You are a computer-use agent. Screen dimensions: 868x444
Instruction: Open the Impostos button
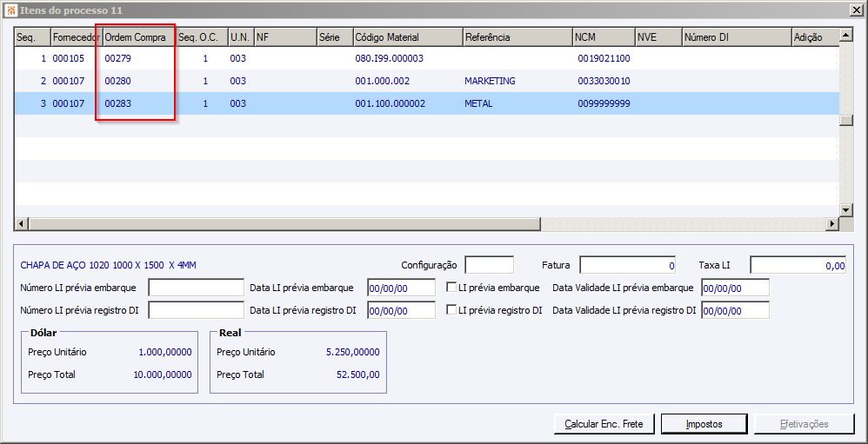(x=704, y=424)
